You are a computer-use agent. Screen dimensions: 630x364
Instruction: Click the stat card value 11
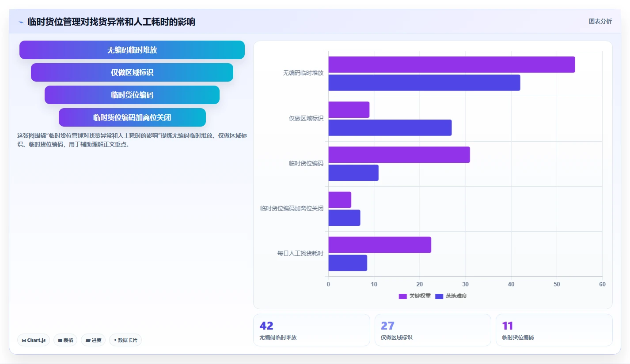(508, 326)
